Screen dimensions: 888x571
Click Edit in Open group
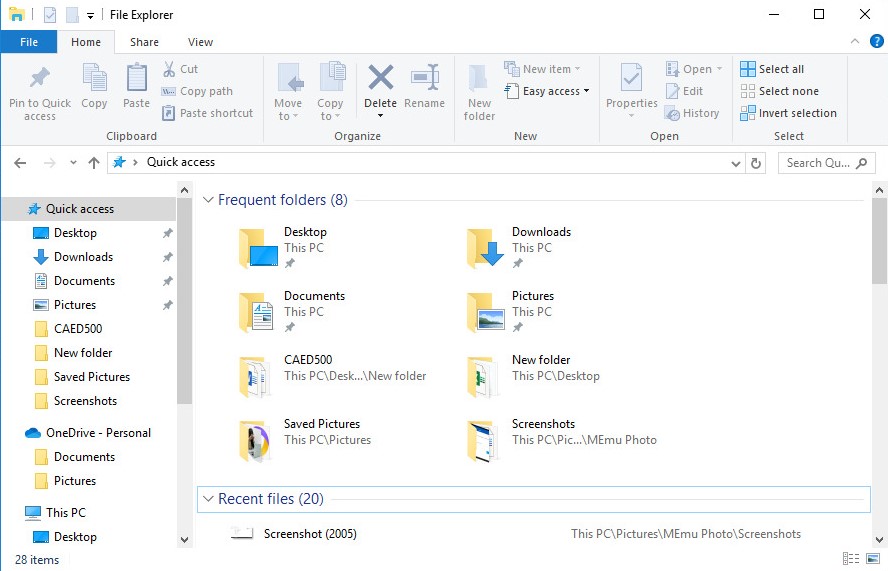pyautogui.click(x=684, y=91)
